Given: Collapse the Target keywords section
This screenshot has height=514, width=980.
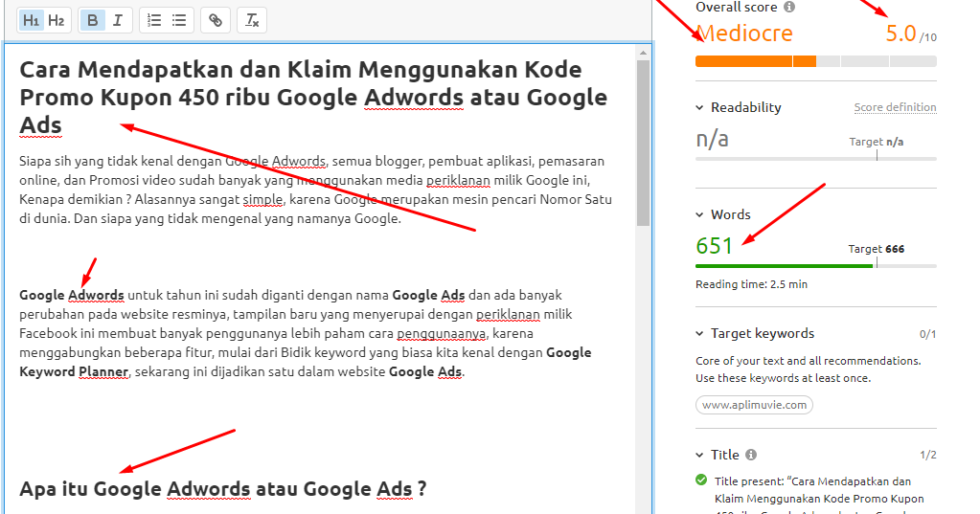Looking at the screenshot, I should tap(699, 333).
